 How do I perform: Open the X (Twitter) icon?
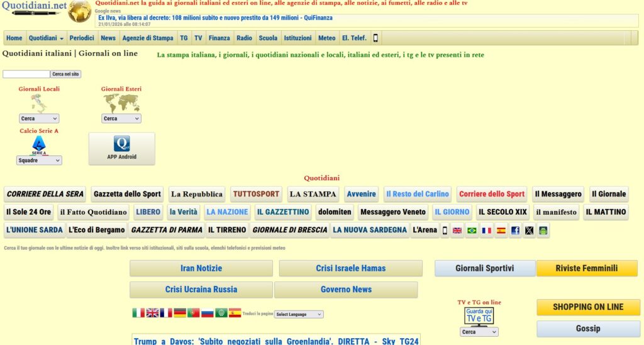point(529,230)
